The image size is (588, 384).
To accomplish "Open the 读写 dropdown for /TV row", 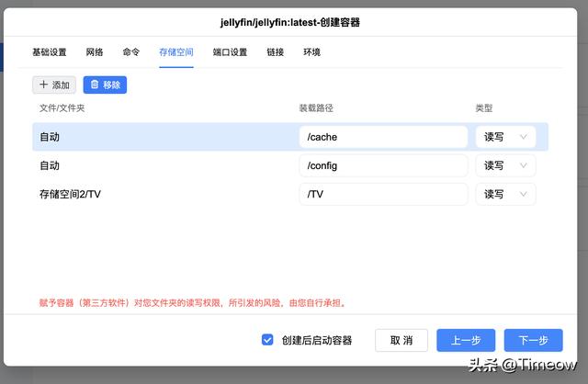I will 505,194.
